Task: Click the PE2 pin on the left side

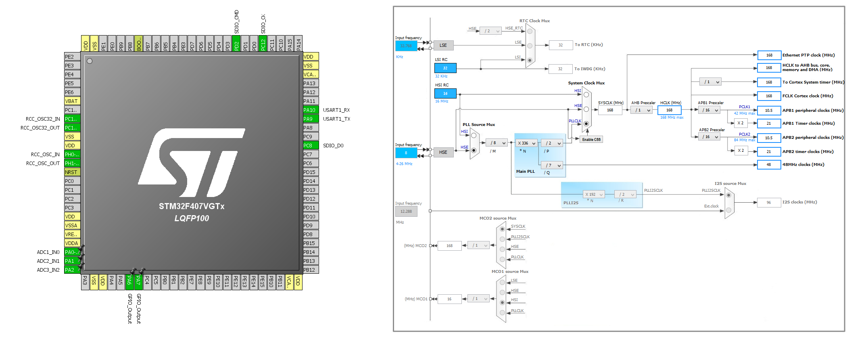Action: 72,57
